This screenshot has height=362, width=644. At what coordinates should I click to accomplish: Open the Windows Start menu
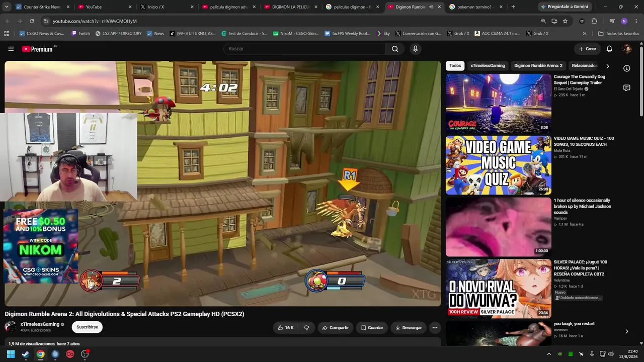[11, 354]
